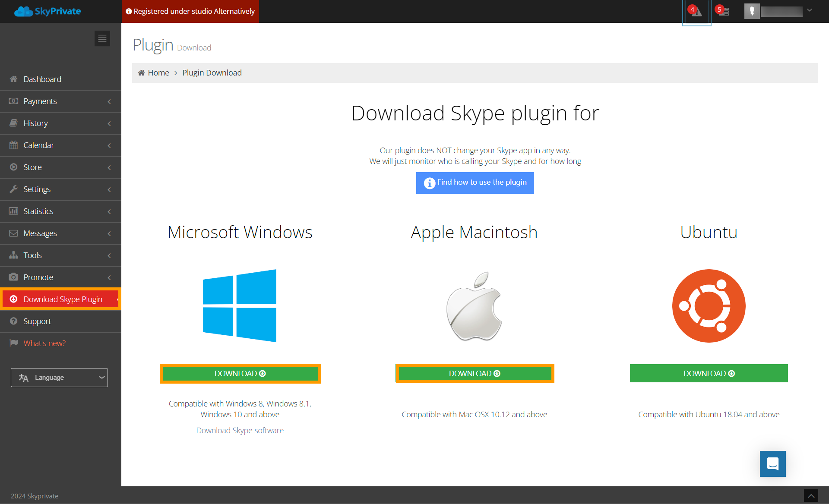Click the Windows logo image
The height and width of the screenshot is (504, 829).
coord(240,306)
